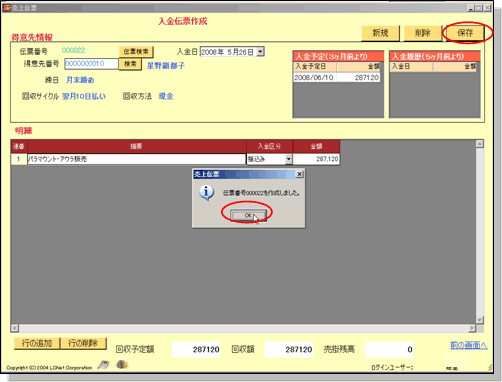Click the 翌月10日払い collection cycle text
Image resolution: width=502 pixels, height=382 pixels.
click(84, 96)
